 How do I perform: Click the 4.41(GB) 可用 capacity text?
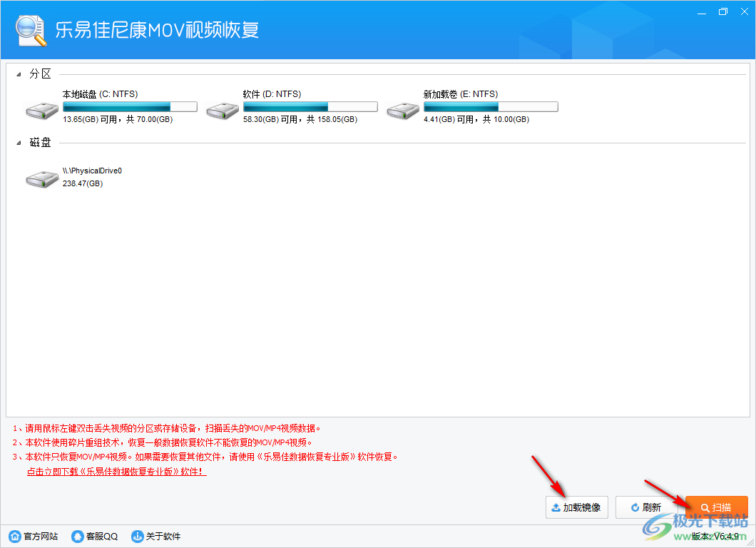(476, 119)
